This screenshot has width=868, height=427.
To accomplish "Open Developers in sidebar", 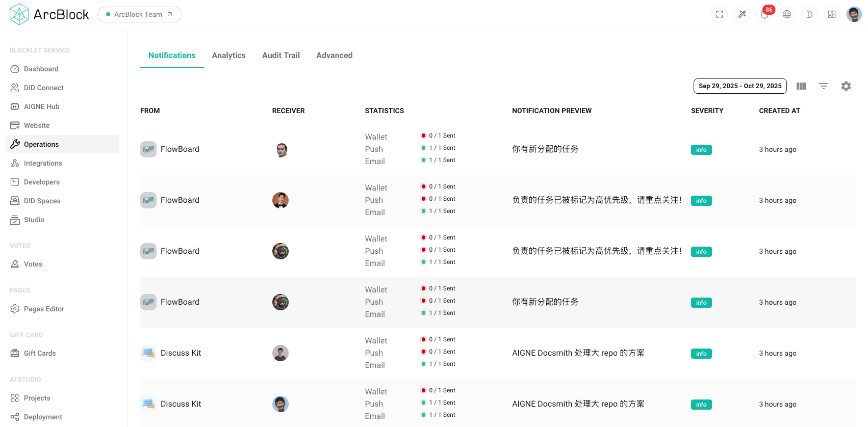I will 62,182.
